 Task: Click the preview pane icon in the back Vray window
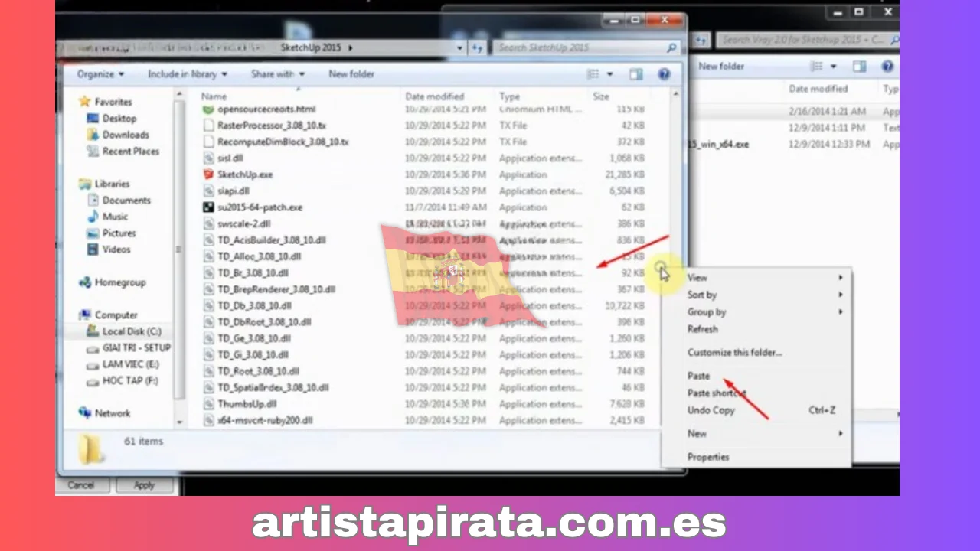[x=859, y=67]
